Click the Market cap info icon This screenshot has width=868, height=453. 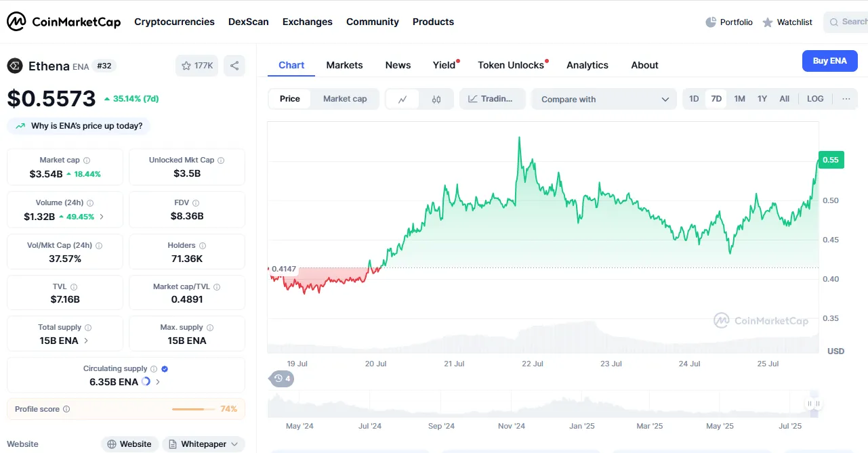pos(86,160)
